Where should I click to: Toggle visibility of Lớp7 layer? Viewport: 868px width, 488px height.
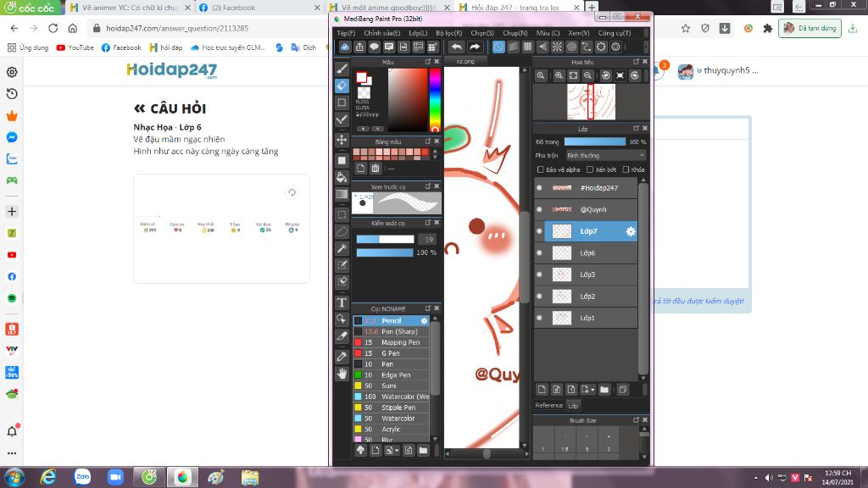point(539,231)
